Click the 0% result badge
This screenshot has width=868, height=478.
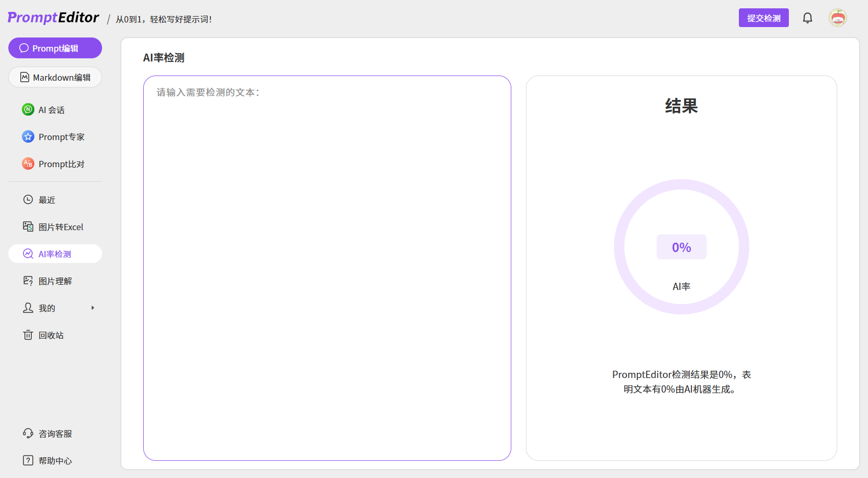click(681, 247)
